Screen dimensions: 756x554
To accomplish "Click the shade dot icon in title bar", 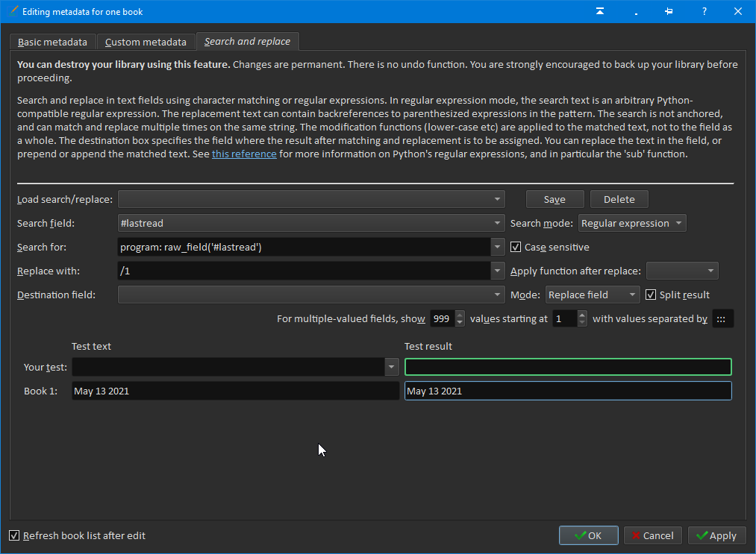I will click(x=636, y=12).
